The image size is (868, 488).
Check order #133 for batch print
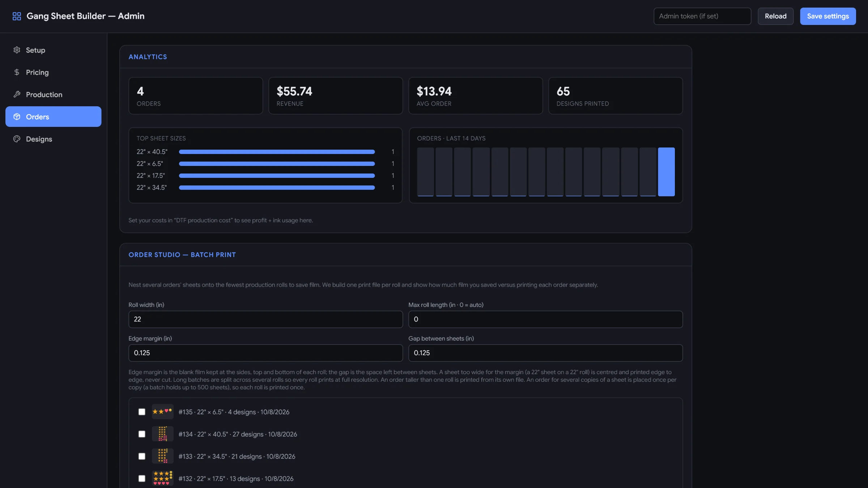click(142, 456)
